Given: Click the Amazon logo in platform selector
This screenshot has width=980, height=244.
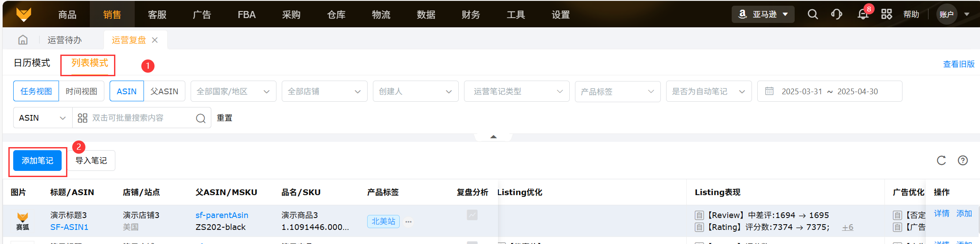Looking at the screenshot, I should pos(742,14).
